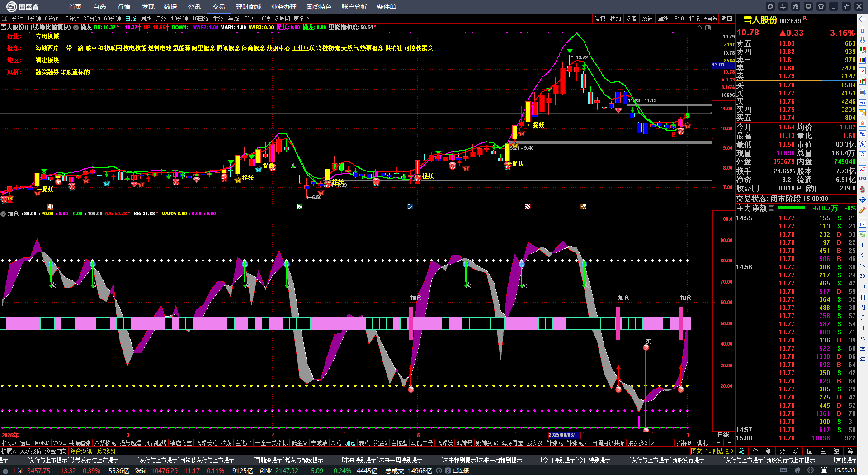Open the 行情 menu
Screen dimensions: 868x475
tap(124, 7)
